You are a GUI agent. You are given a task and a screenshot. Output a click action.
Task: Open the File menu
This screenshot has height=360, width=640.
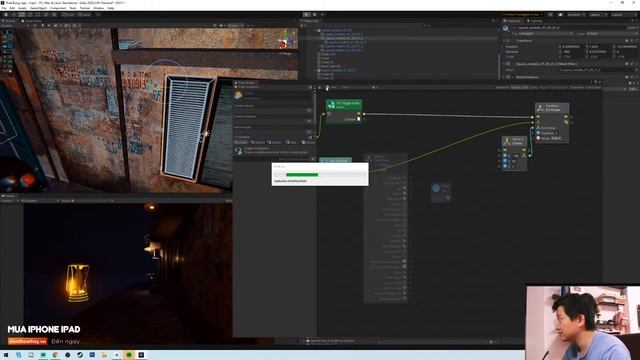click(x=4, y=8)
